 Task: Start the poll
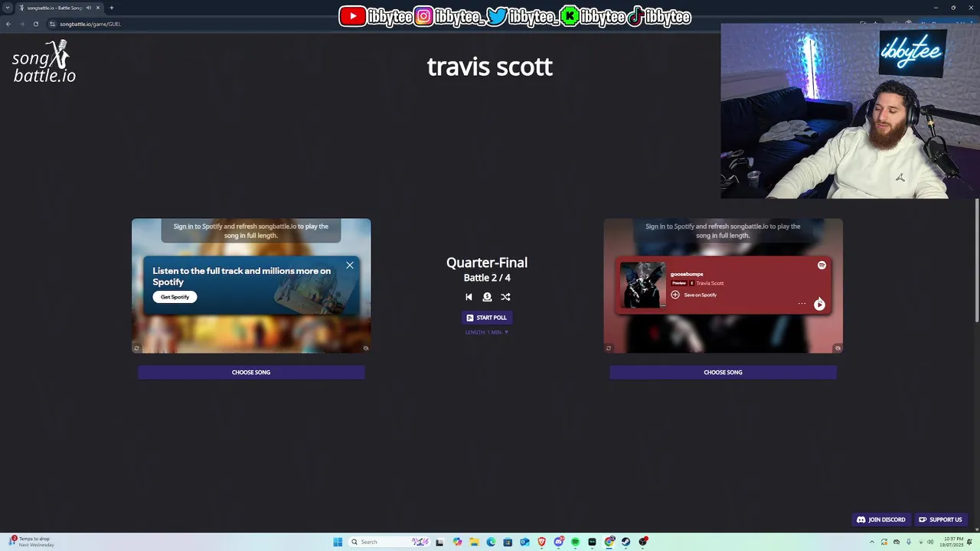(487, 318)
